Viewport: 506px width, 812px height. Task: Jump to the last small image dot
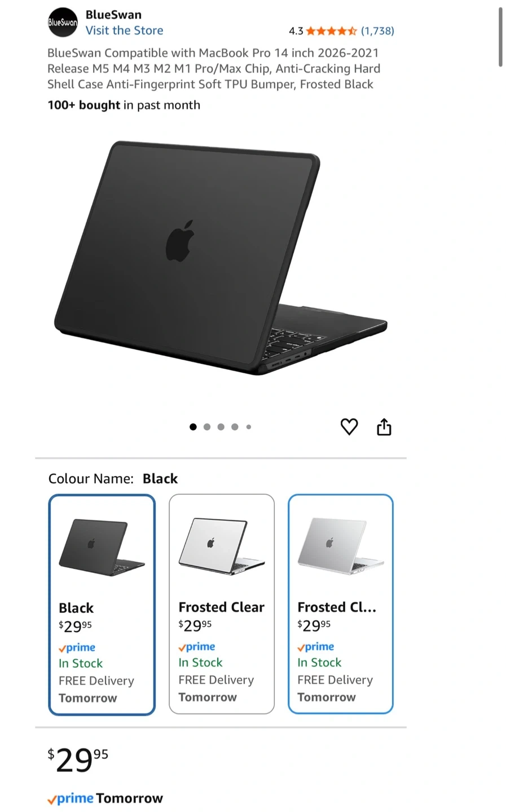click(249, 427)
